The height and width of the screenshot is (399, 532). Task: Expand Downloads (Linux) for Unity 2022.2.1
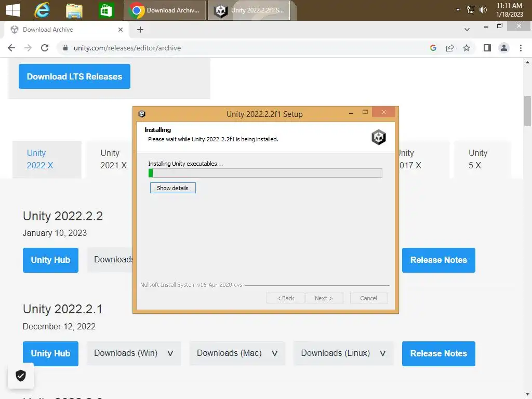[343, 353]
